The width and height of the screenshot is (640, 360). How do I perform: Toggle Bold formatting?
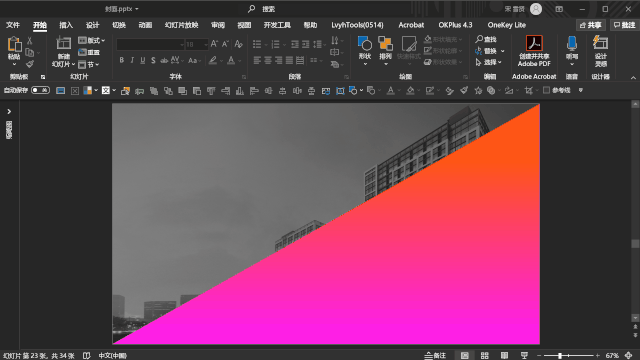[x=122, y=60]
